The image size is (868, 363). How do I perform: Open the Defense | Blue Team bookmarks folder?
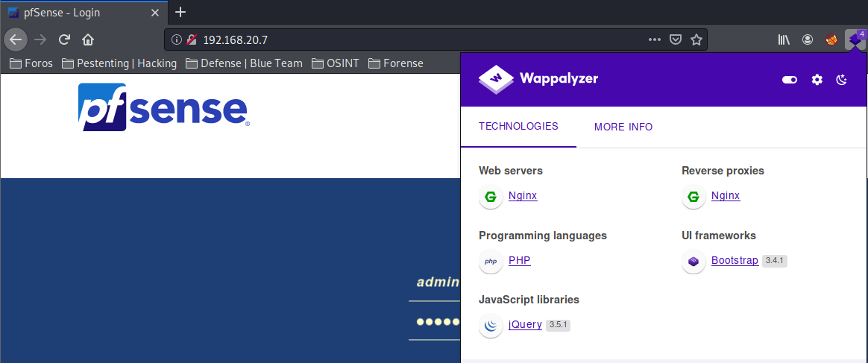tap(244, 63)
